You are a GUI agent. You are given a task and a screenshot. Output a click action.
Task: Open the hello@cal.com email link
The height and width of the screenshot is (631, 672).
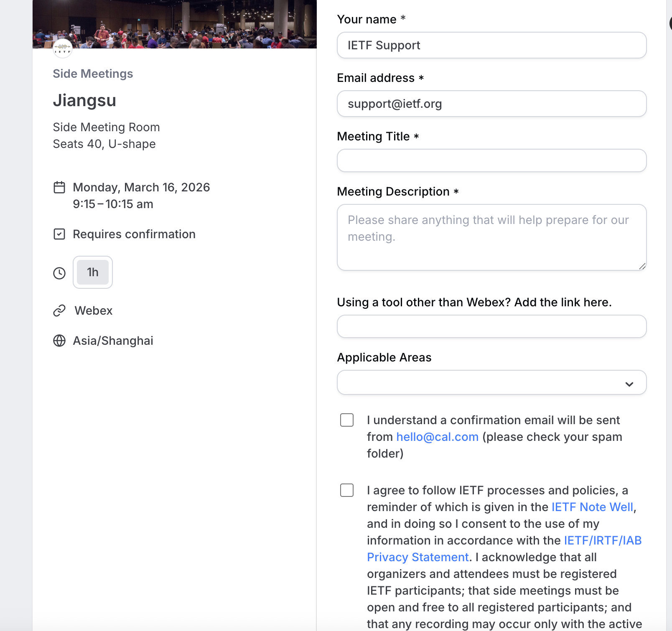(x=437, y=437)
